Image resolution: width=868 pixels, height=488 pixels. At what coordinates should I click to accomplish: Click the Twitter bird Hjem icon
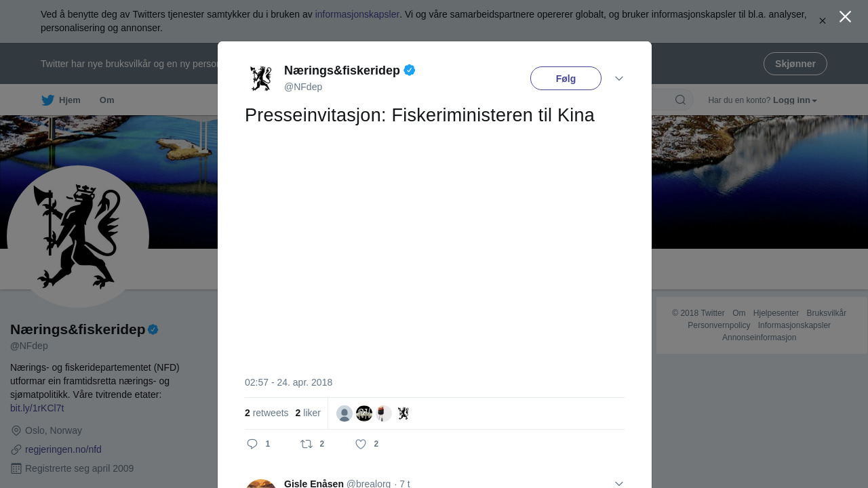pyautogui.click(x=47, y=100)
